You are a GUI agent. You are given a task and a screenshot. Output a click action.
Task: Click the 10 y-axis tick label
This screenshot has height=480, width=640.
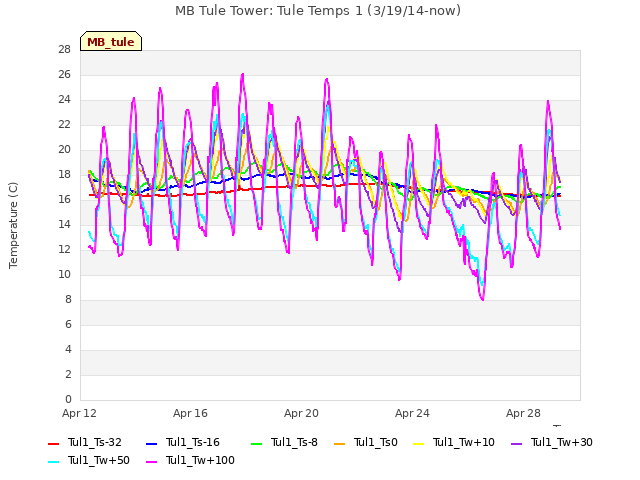tap(64, 275)
